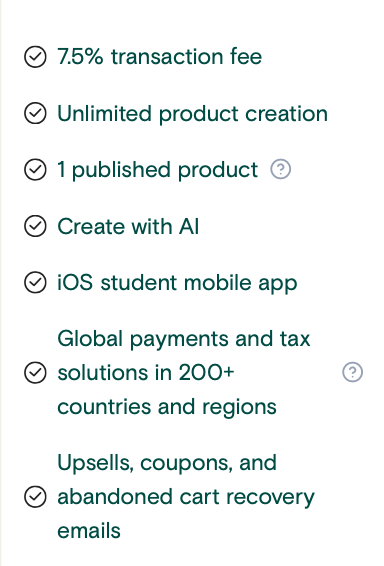Click the solutions in 200+ text line
The height and width of the screenshot is (566, 384).
[x=146, y=373]
